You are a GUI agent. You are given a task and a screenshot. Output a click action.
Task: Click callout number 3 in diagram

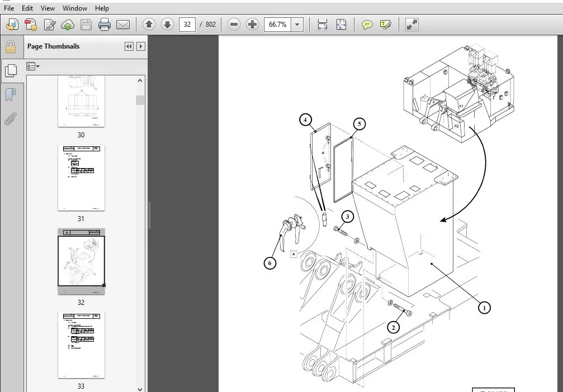tap(347, 217)
